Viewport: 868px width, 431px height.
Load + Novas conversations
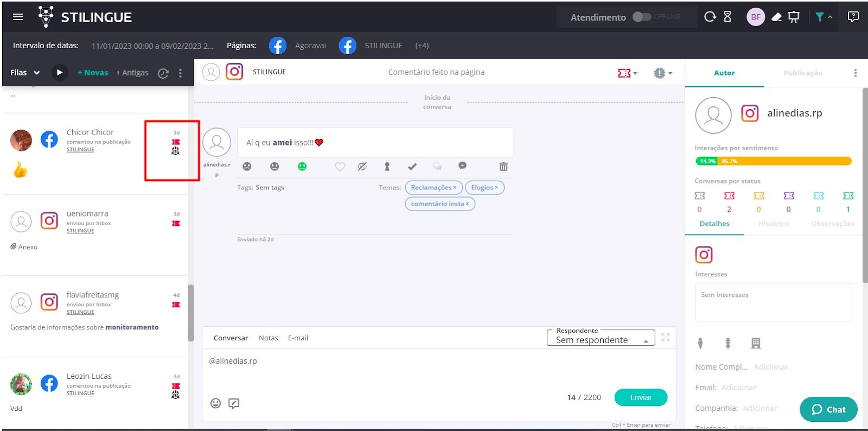93,73
